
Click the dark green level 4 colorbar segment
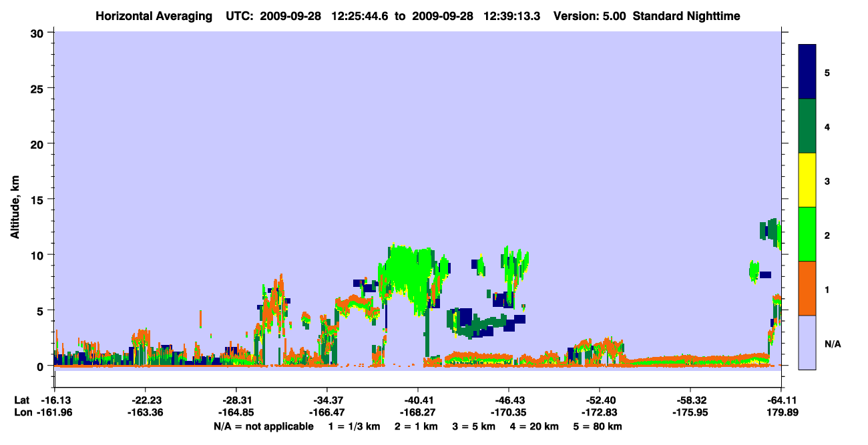(807, 126)
